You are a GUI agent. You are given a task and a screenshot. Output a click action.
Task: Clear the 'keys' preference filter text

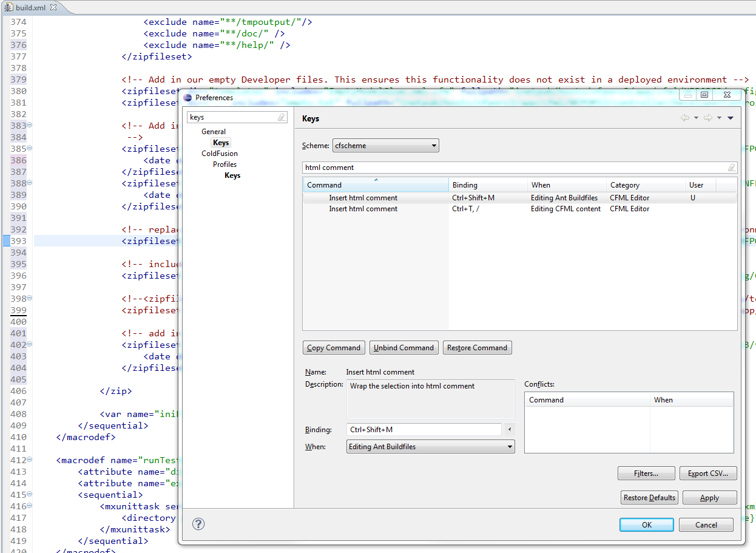[282, 117]
